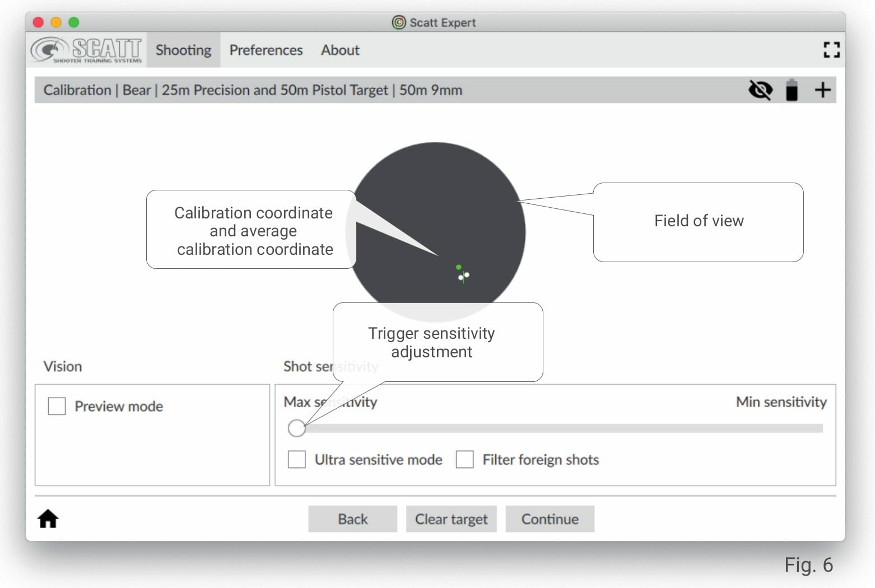Check the Filter foreign shots box

click(x=465, y=460)
